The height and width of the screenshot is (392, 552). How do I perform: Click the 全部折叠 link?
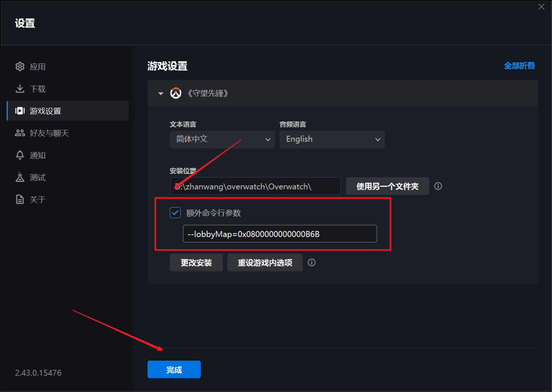[x=520, y=66]
